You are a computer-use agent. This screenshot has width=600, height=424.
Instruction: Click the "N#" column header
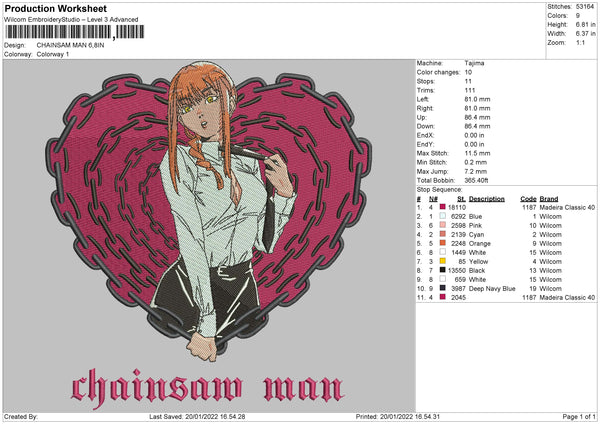coord(433,199)
